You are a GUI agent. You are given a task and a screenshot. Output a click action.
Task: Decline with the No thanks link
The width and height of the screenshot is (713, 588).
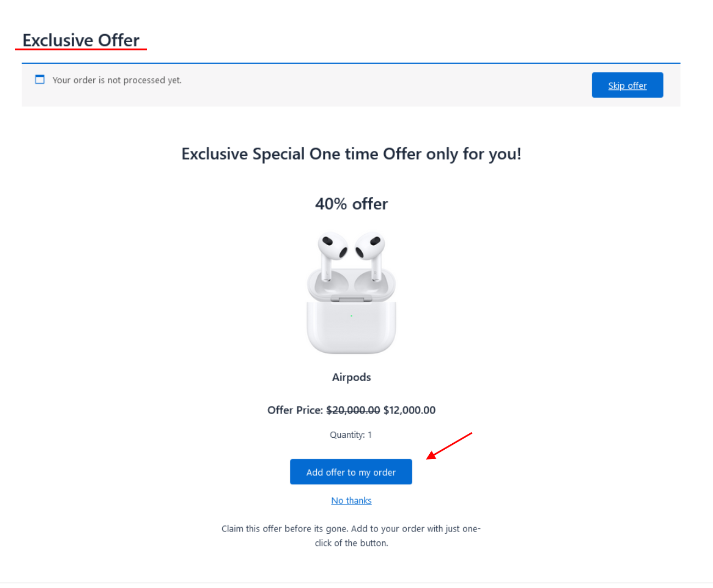pyautogui.click(x=351, y=500)
